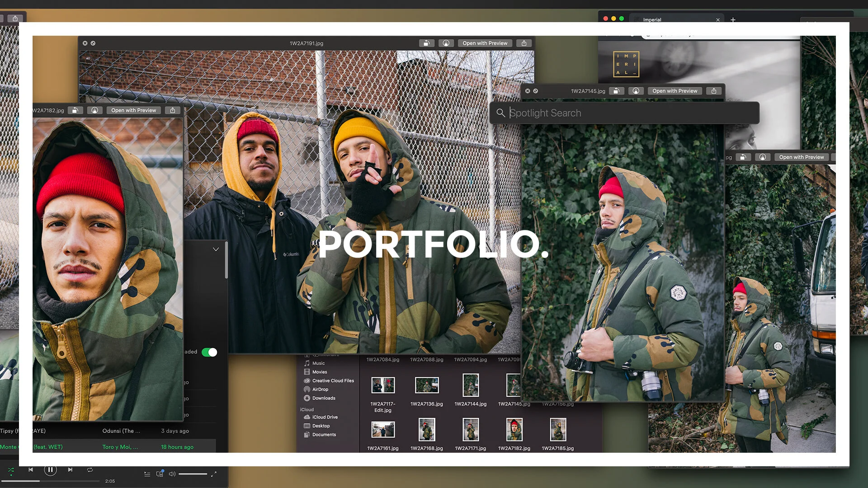Skip to the next track
The height and width of the screenshot is (488, 868).
tap(70, 470)
